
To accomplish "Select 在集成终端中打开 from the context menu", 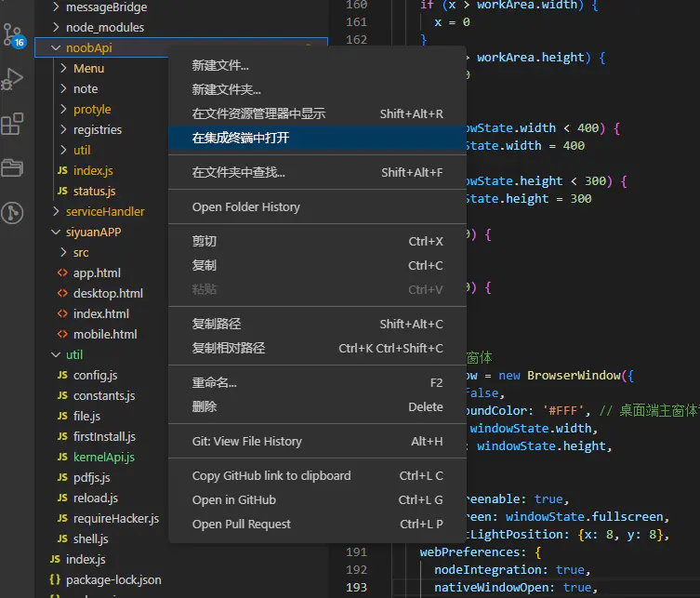I will tap(241, 138).
